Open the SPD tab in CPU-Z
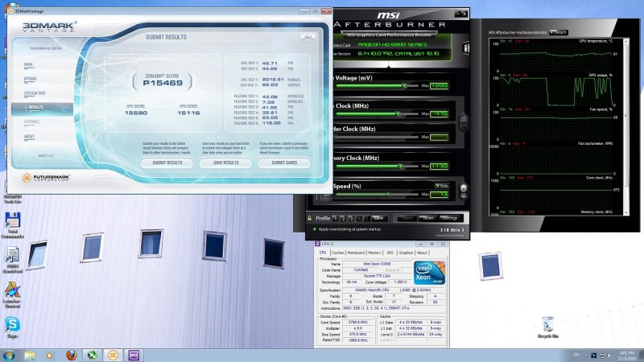Image resolution: width=644 pixels, height=362 pixels. (390, 253)
